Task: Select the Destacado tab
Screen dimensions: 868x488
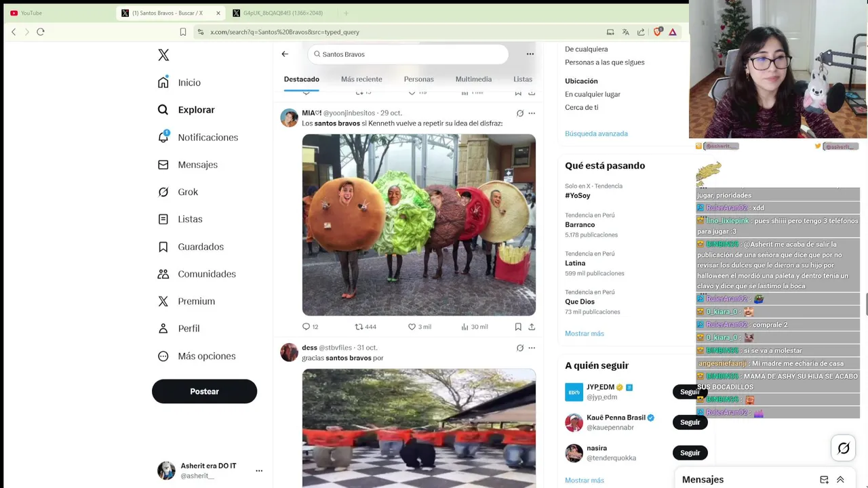Action: [301, 79]
